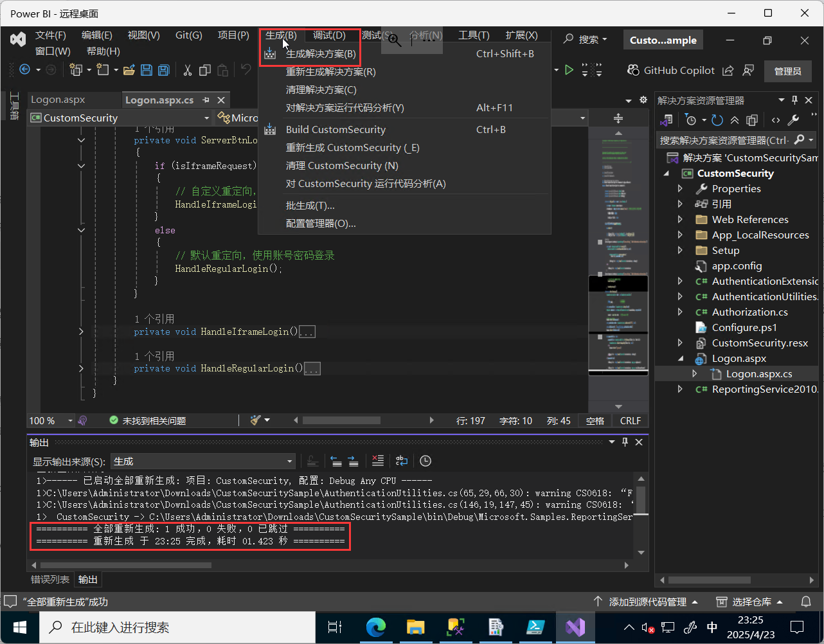This screenshot has height=644, width=824.
Task: Expand the Properties node in Solution Explorer
Action: [680, 189]
